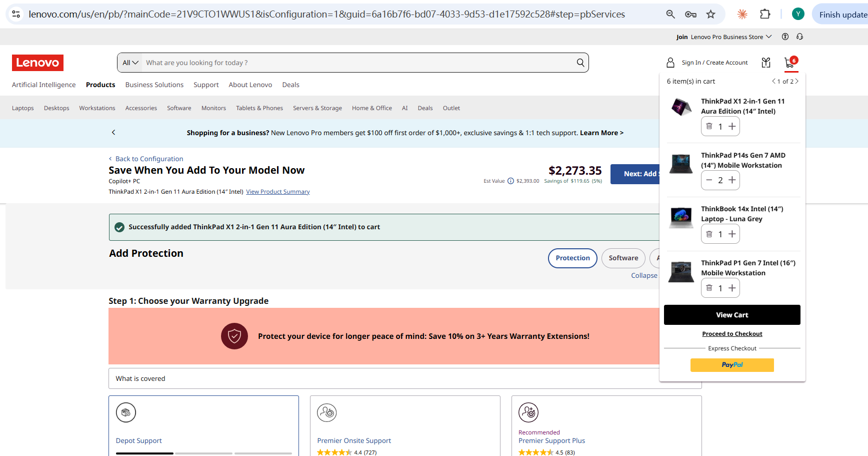Click the Depot Support level slider bar

click(x=204, y=453)
